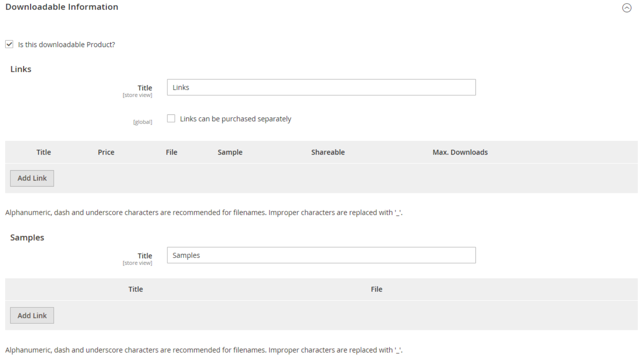Focus the Samples Title input field
Screen dimensions: 644x360
321,255
